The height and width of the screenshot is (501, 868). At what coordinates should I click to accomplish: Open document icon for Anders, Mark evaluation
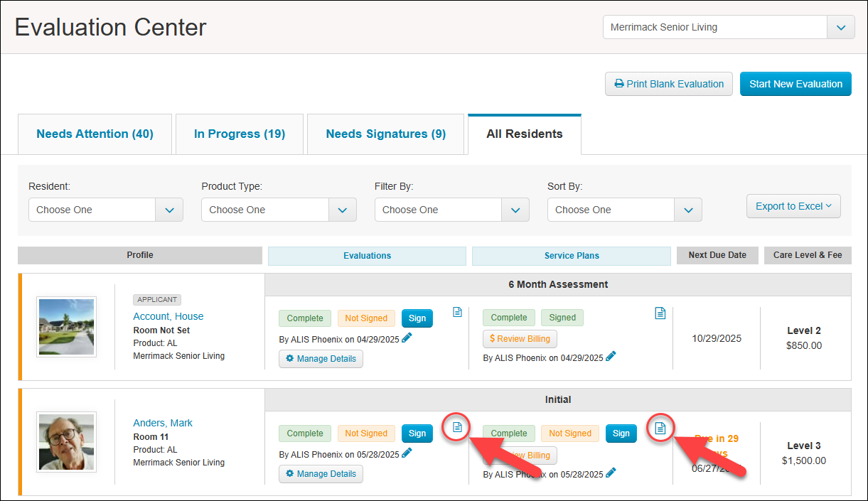[457, 427]
